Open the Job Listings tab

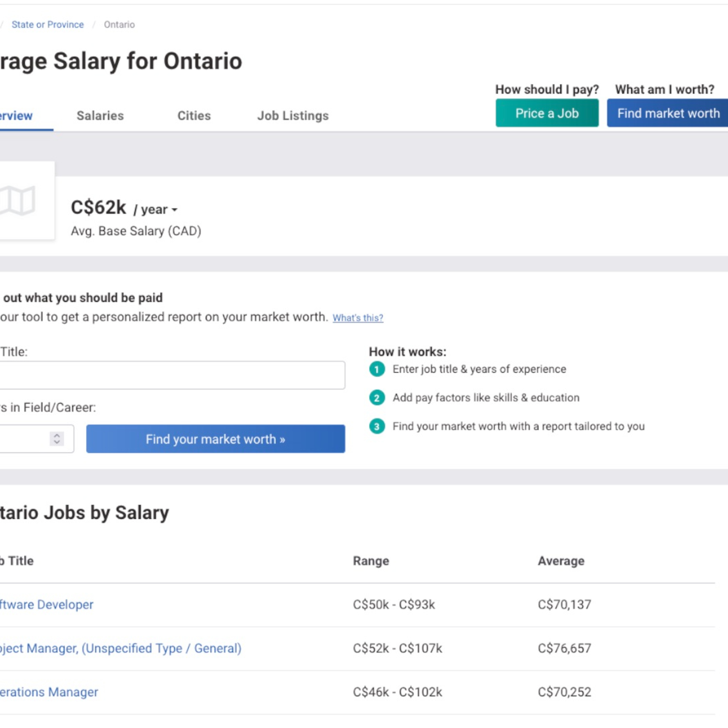click(x=293, y=116)
